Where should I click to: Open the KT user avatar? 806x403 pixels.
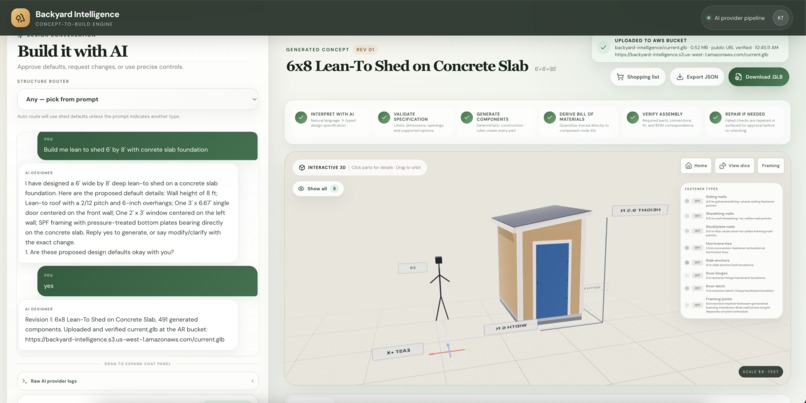[x=780, y=18]
